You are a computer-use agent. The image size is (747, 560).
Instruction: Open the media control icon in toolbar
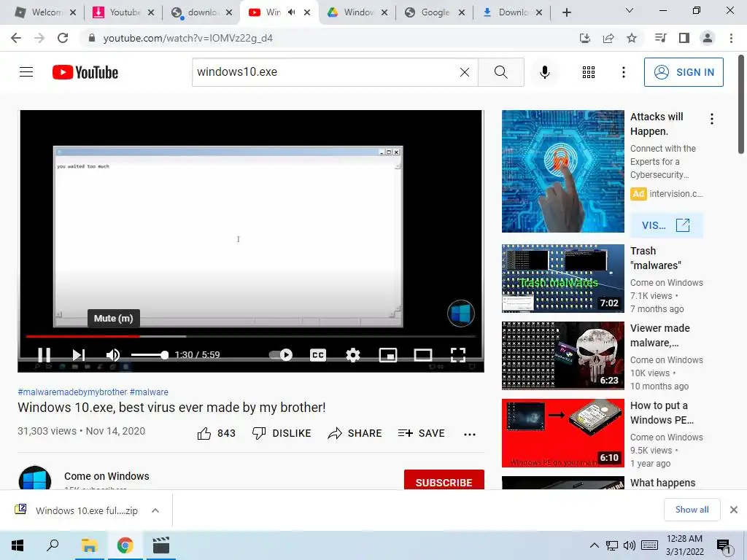pos(660,38)
